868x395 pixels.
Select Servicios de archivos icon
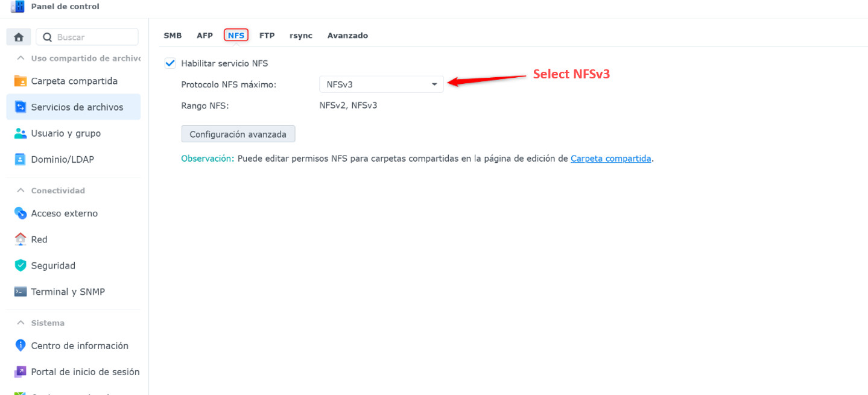(x=21, y=107)
